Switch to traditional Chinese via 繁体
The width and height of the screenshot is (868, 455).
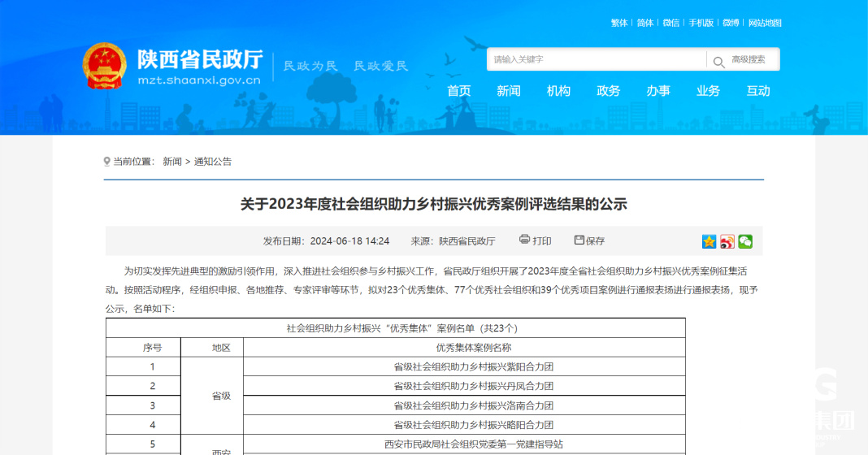pyautogui.click(x=619, y=23)
